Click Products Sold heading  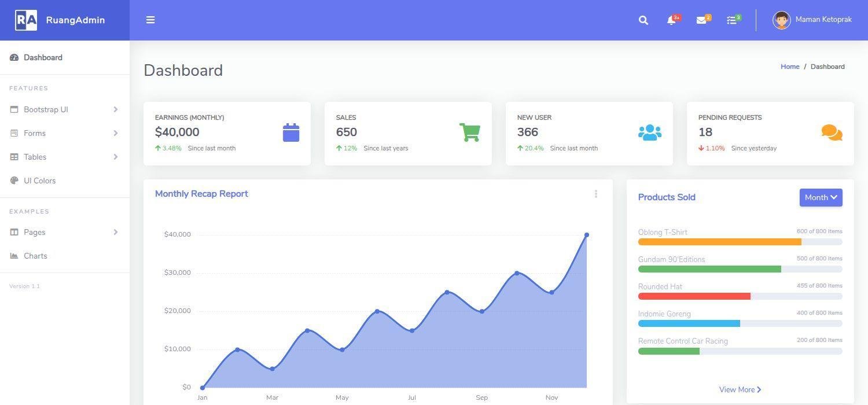pos(667,197)
